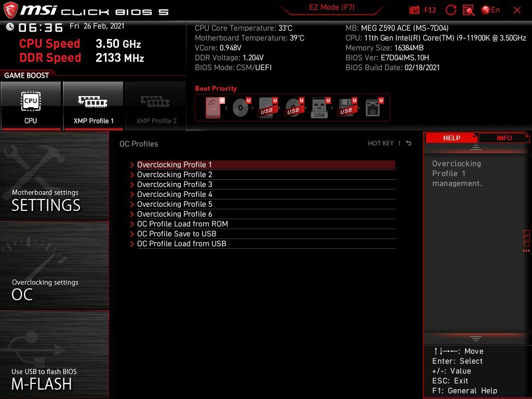Click the GAME BOOST label

(26, 76)
